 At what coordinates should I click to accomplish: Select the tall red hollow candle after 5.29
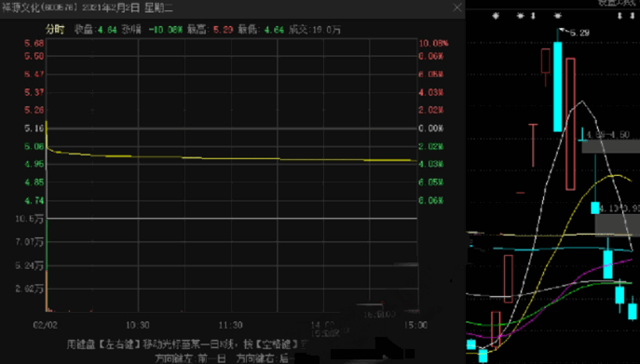571,124
